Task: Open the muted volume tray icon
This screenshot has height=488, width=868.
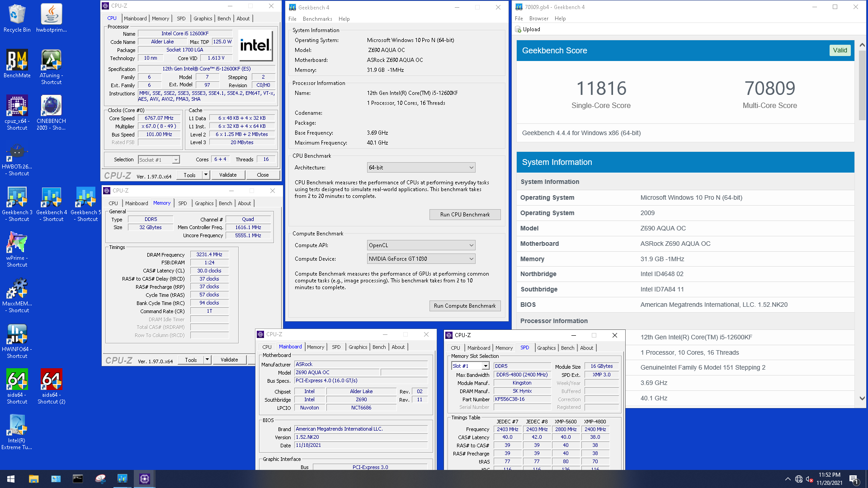Action: coord(810,479)
